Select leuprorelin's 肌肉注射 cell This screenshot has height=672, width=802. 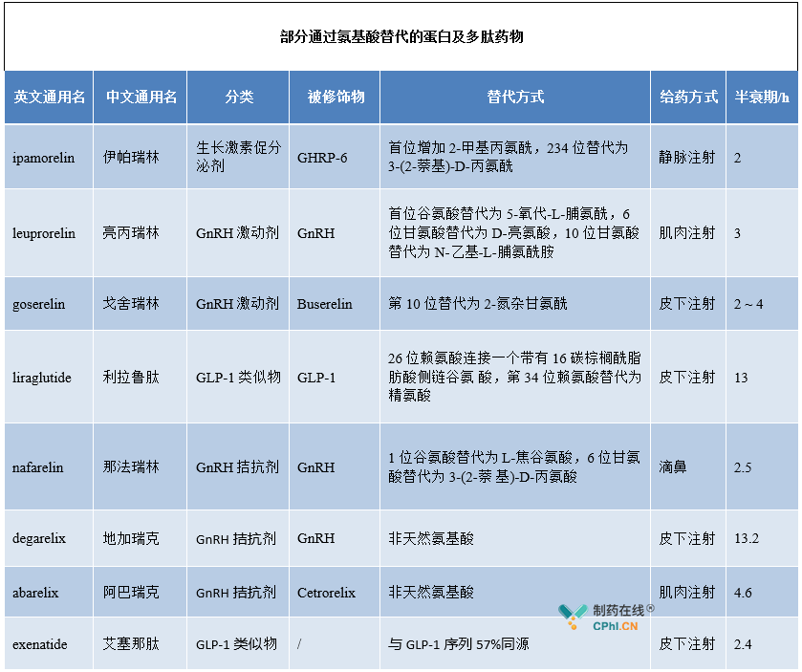tap(687, 232)
